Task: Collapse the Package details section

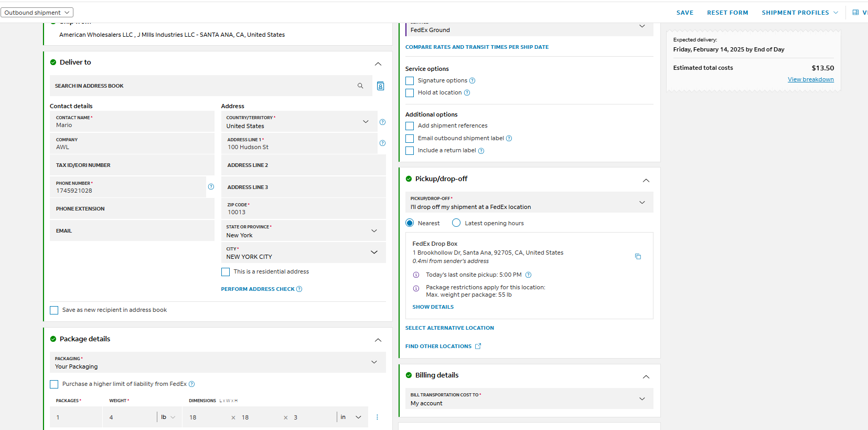Action: point(378,340)
